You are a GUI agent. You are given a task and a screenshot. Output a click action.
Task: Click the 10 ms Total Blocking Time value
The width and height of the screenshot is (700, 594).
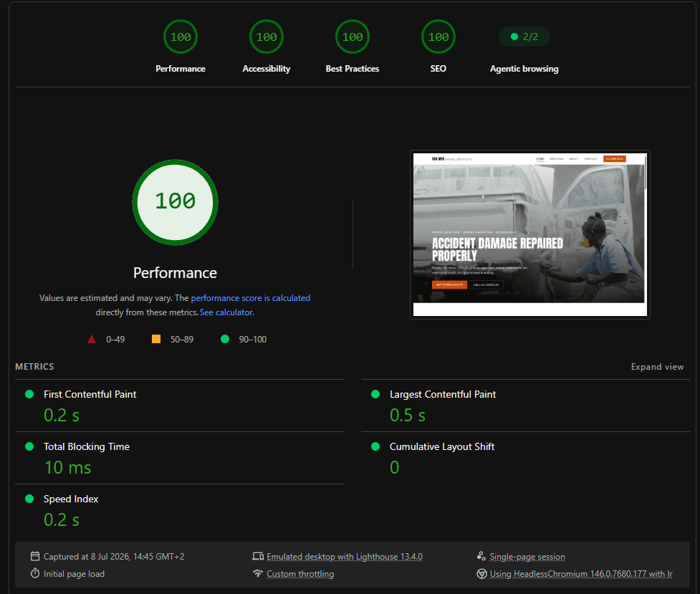coord(67,468)
